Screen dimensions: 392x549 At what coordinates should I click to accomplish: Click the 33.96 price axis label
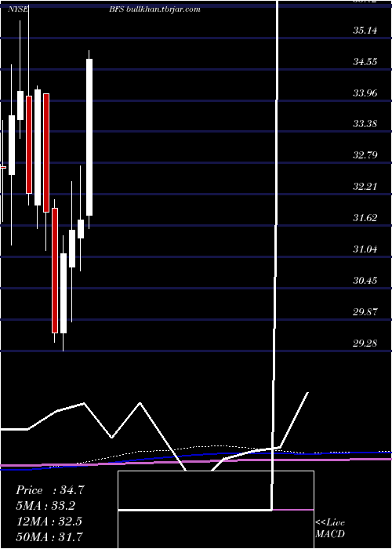point(365,93)
